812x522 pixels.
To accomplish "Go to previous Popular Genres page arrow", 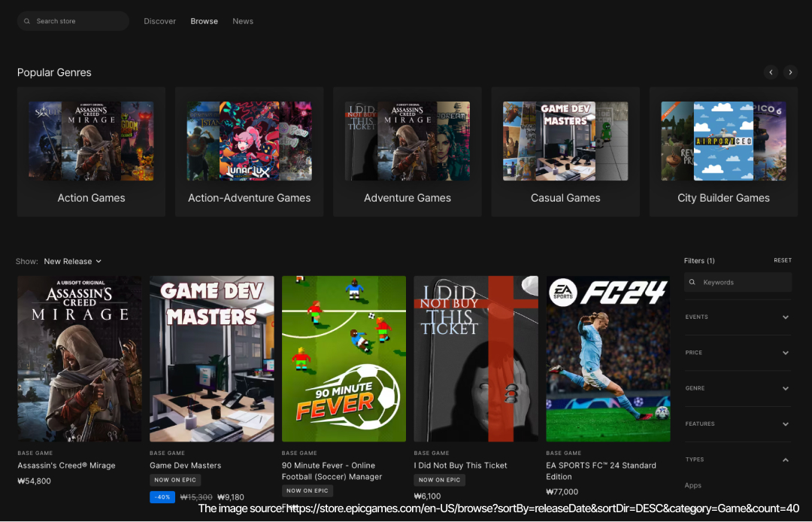I will pos(771,72).
